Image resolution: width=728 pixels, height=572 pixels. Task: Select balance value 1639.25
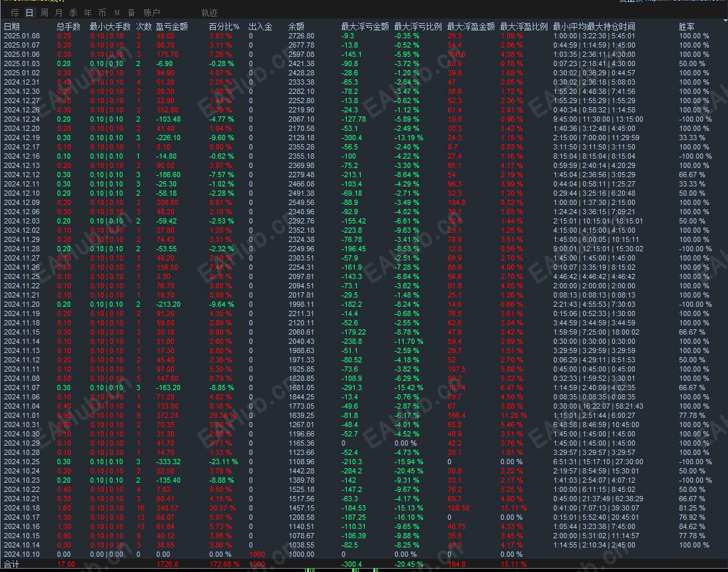pyautogui.click(x=301, y=415)
